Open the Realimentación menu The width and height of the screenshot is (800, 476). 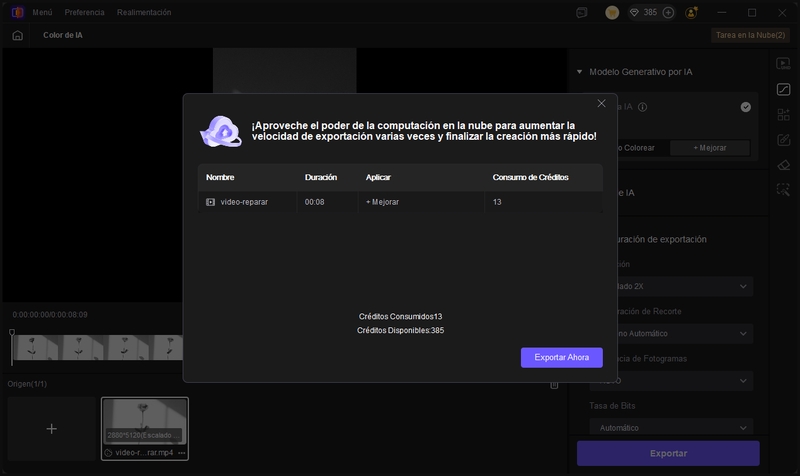(144, 12)
